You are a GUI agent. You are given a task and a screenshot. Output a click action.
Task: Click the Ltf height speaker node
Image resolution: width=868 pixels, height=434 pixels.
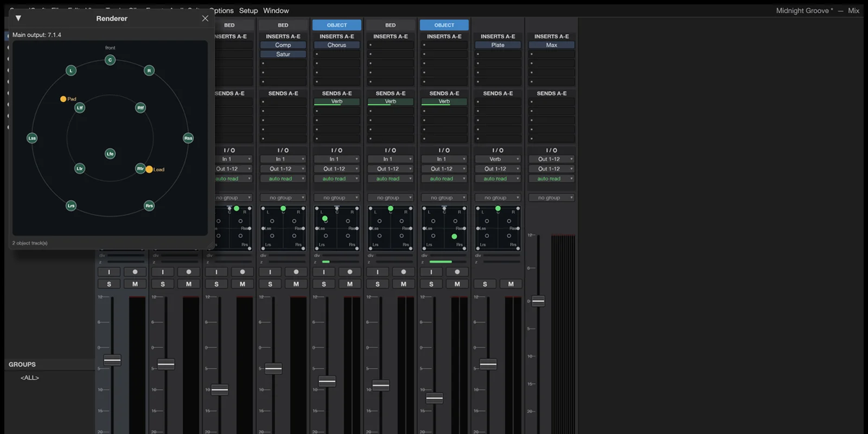80,108
